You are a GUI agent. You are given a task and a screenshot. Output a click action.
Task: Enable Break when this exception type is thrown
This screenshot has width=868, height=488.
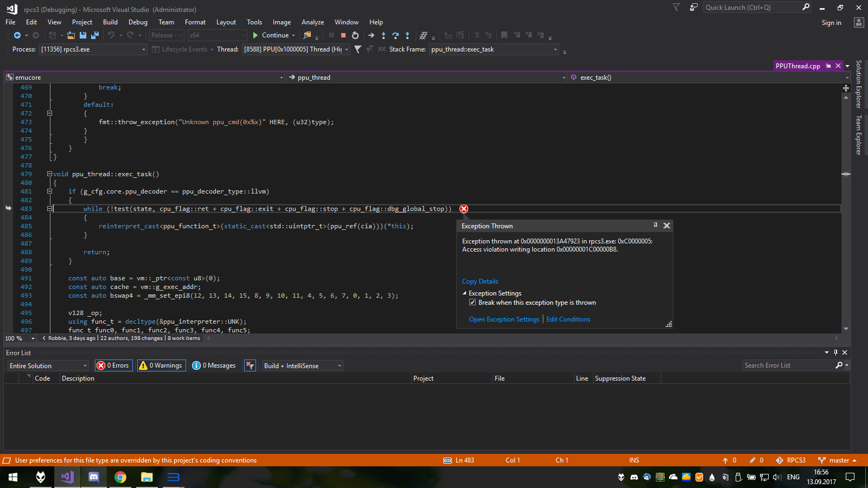(x=473, y=302)
